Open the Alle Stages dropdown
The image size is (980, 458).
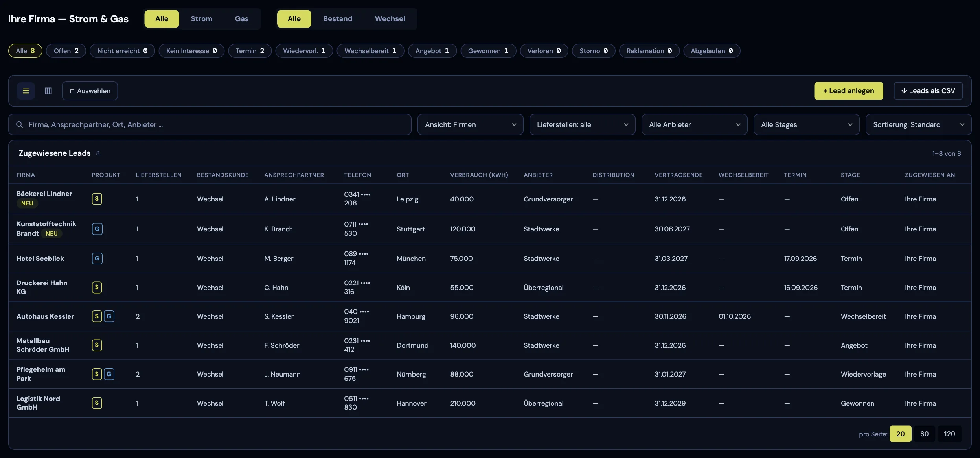coord(806,125)
